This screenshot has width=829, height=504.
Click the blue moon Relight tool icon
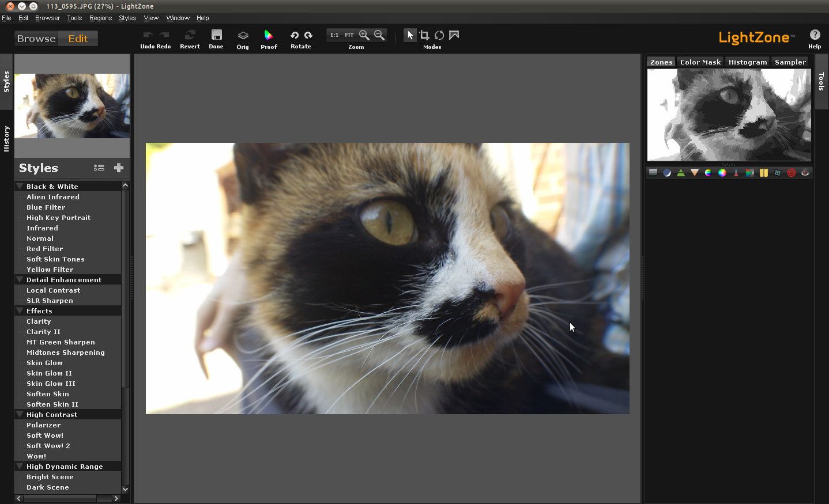[667, 173]
